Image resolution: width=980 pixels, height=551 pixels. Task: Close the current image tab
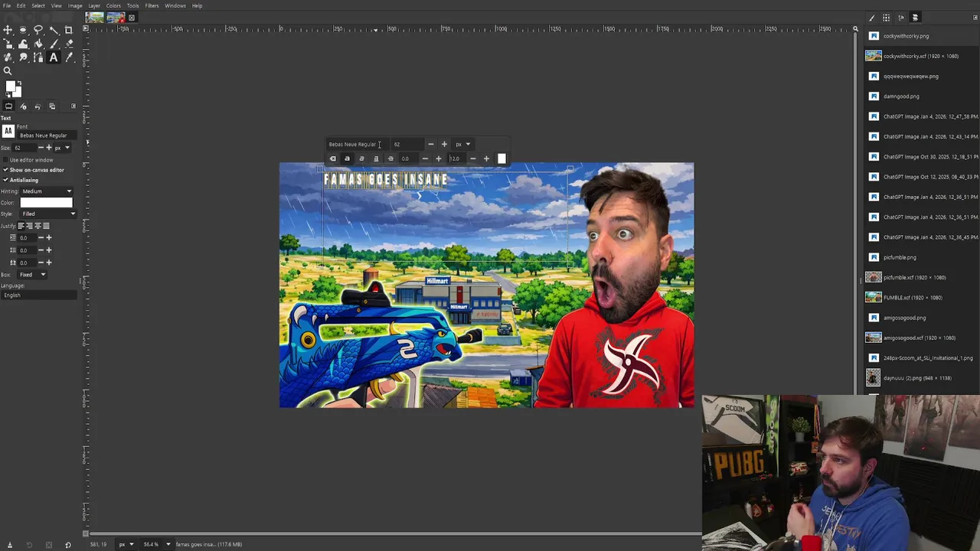coord(132,18)
